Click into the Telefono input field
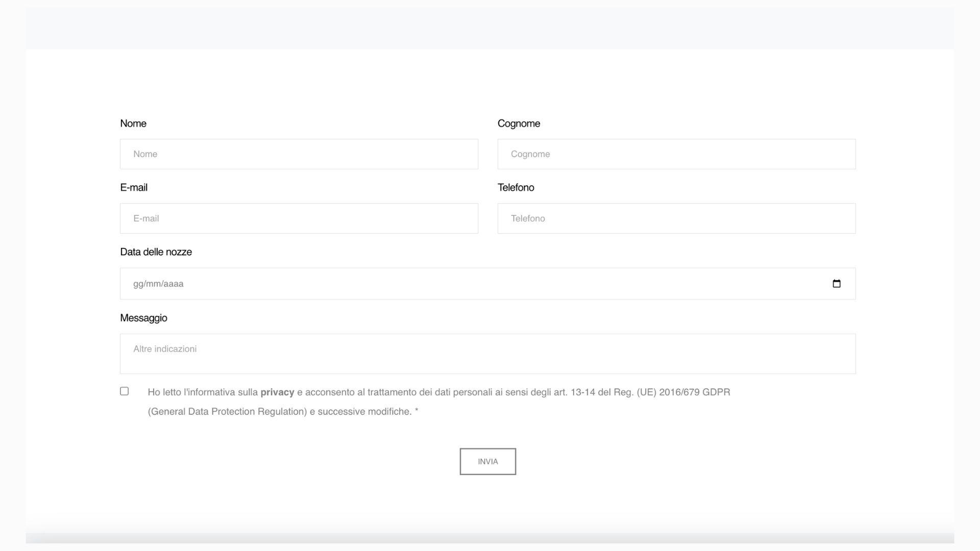The width and height of the screenshot is (980, 551). pyautogui.click(x=676, y=218)
